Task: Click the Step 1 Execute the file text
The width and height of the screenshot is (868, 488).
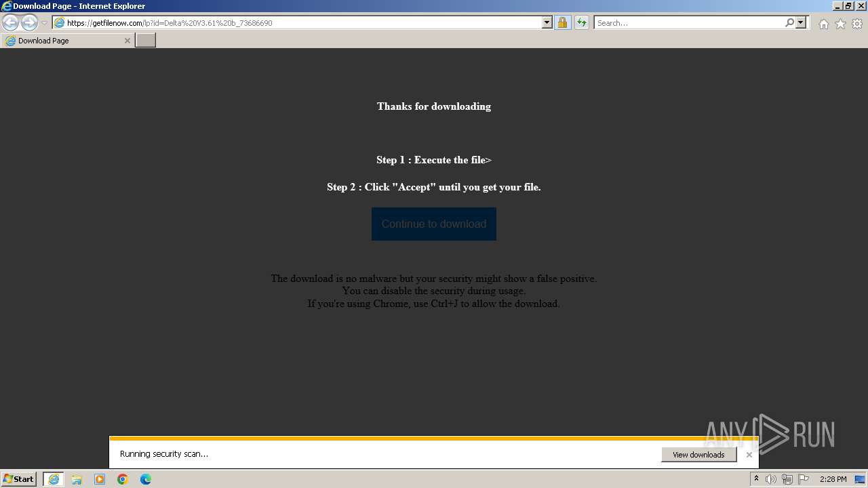Action: click(434, 160)
